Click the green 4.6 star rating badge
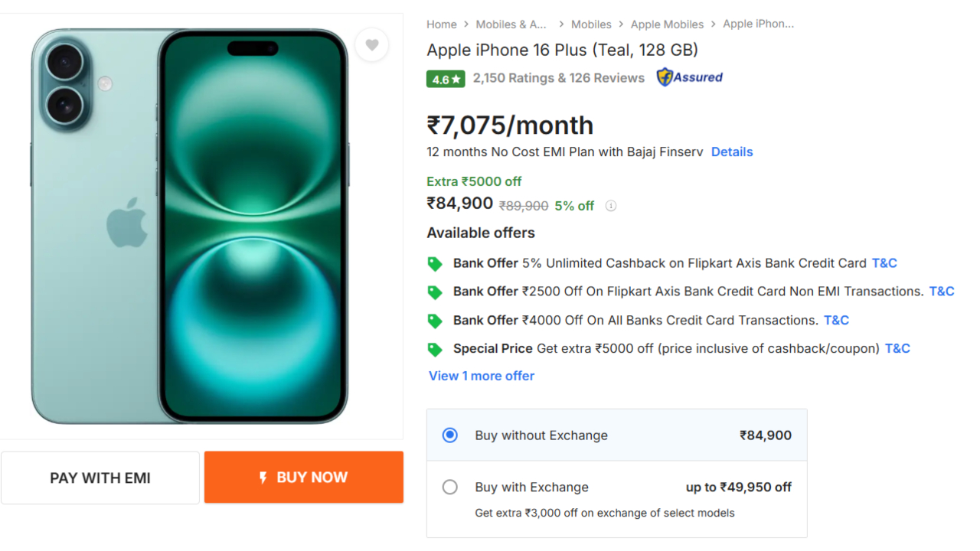 (446, 79)
